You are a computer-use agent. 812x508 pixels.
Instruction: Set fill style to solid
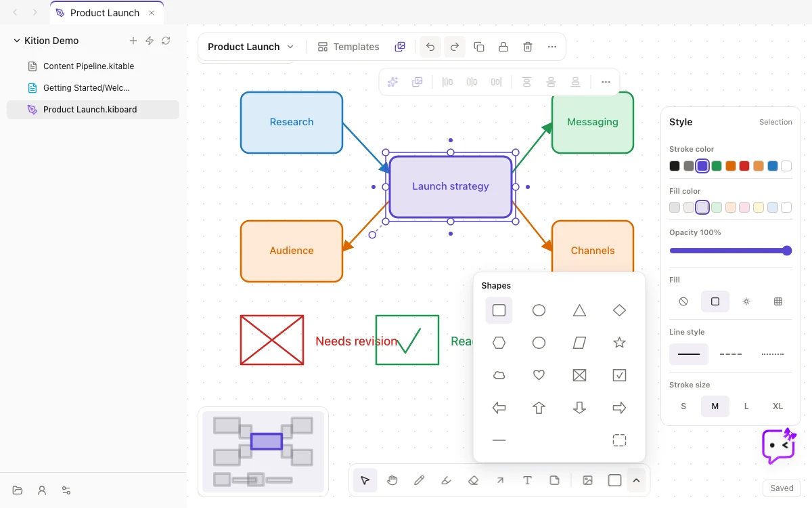pos(715,301)
